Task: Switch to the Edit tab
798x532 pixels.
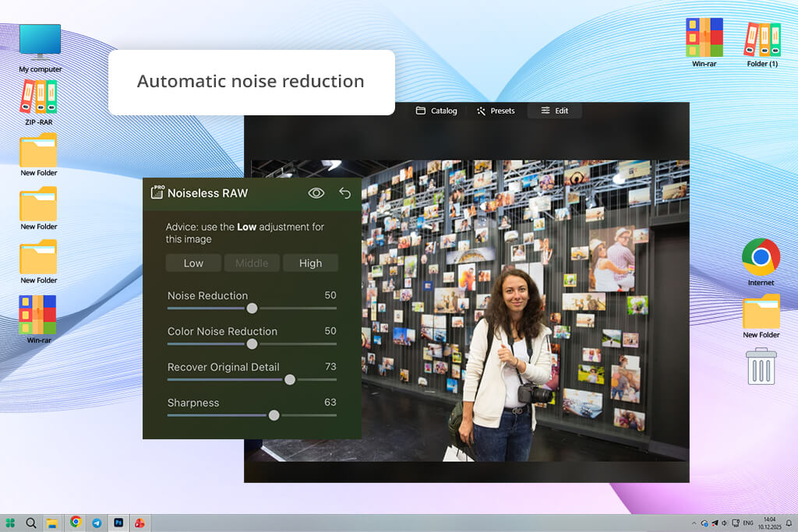Action: click(x=555, y=111)
